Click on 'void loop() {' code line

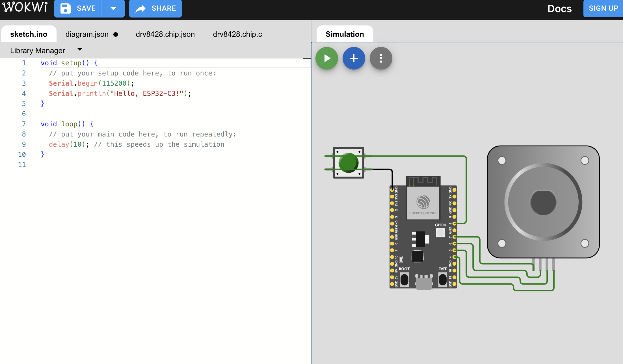[67, 124]
